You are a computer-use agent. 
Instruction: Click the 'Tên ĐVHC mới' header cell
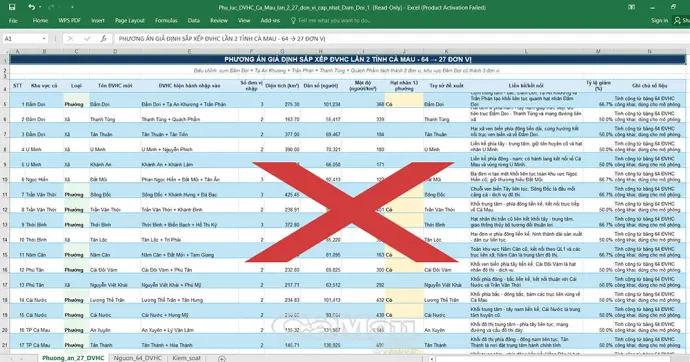(x=115, y=86)
